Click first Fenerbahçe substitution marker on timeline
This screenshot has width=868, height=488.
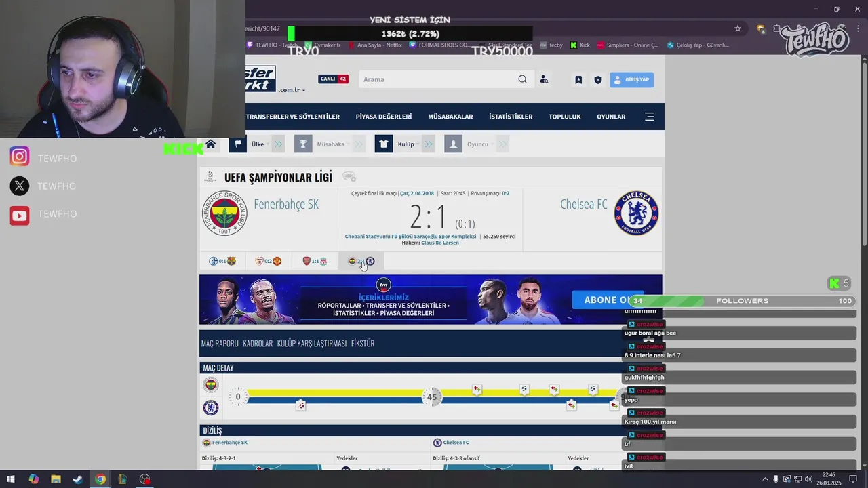pos(477,390)
